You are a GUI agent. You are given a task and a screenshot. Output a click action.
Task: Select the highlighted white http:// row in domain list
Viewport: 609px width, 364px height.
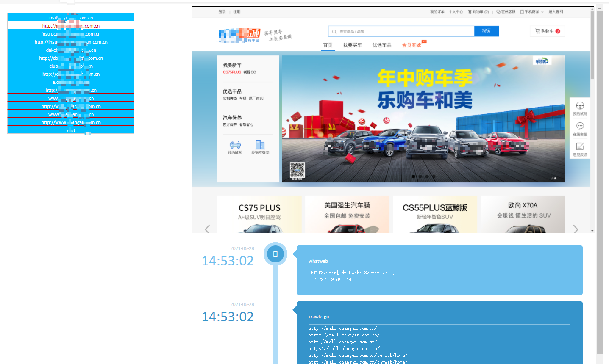71,26
